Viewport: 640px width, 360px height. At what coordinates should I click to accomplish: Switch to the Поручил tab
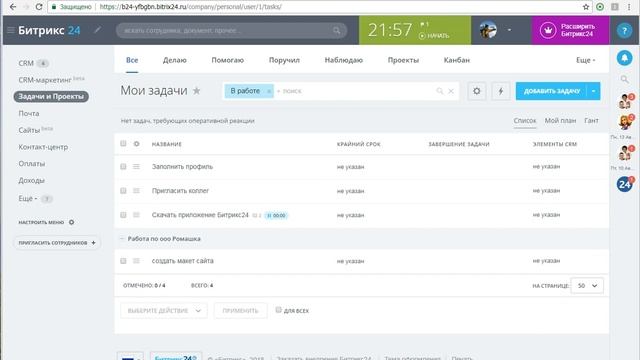tap(284, 60)
